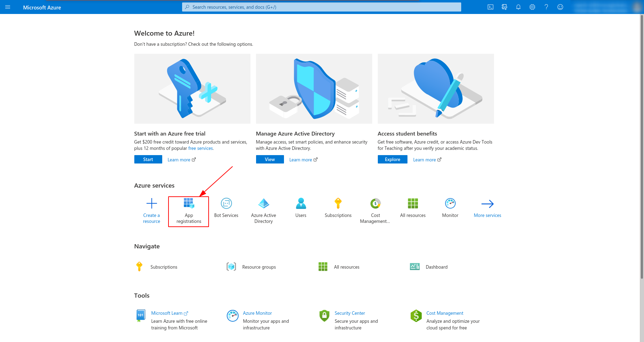Click Subscriptions label under Navigate
This screenshot has width=644, height=342.
pyautogui.click(x=164, y=267)
